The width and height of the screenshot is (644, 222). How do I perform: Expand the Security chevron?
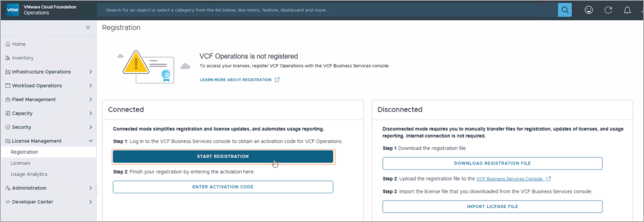91,127
